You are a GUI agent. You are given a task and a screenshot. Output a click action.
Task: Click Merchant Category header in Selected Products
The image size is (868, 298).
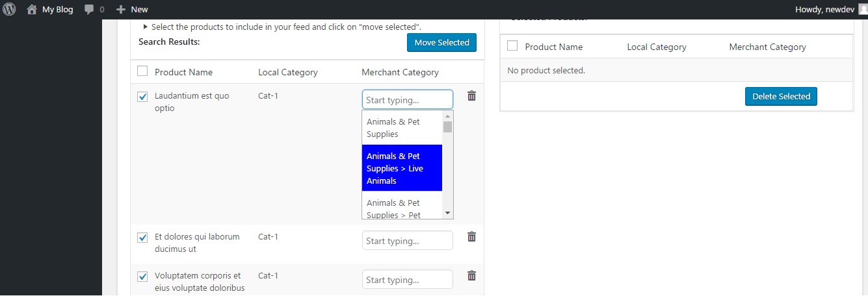click(767, 47)
